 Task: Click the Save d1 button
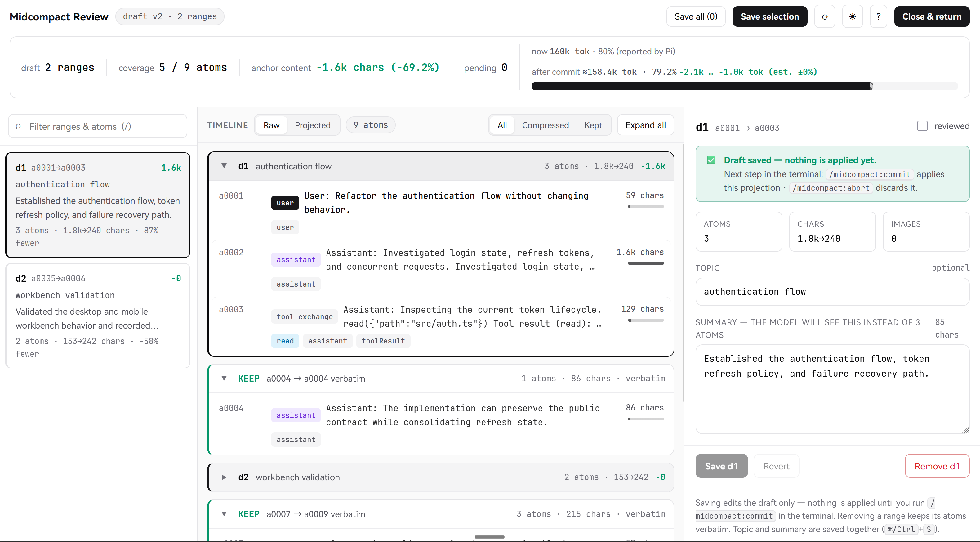click(x=721, y=466)
